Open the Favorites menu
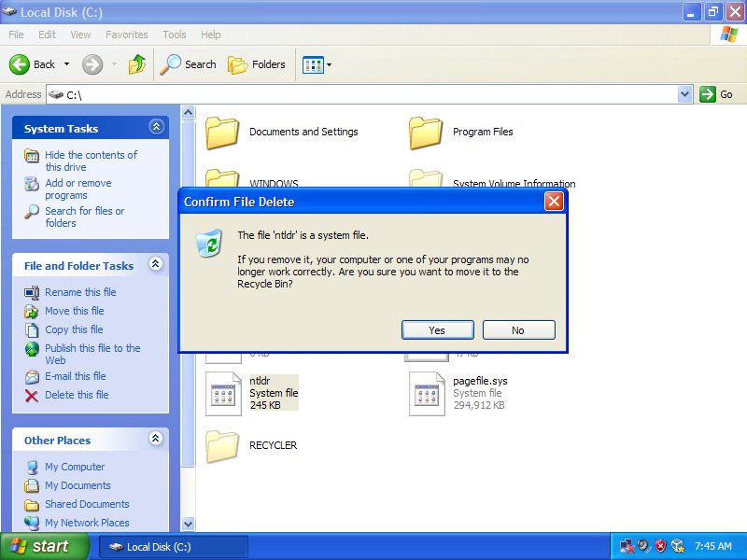 tap(126, 35)
